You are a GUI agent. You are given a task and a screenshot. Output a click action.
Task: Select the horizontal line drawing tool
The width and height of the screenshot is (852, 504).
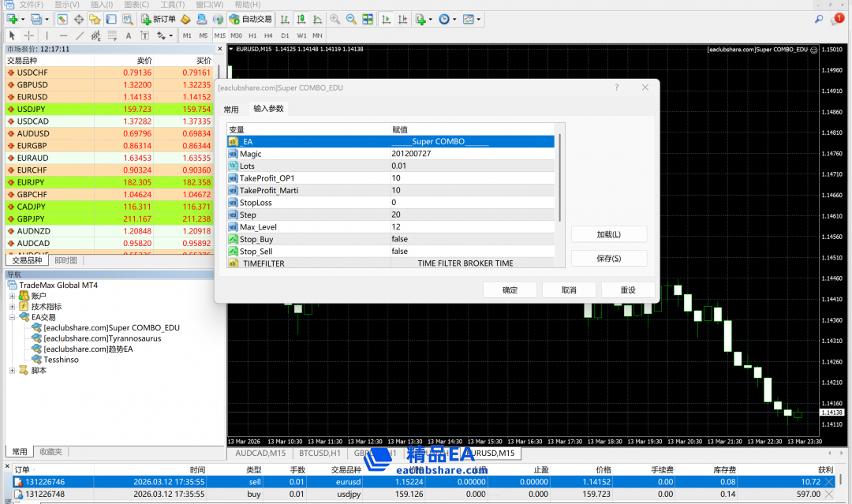pos(63,35)
